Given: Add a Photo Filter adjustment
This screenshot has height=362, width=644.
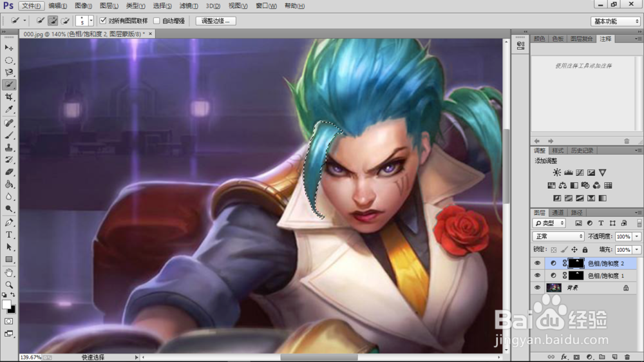Looking at the screenshot, I should (x=585, y=186).
